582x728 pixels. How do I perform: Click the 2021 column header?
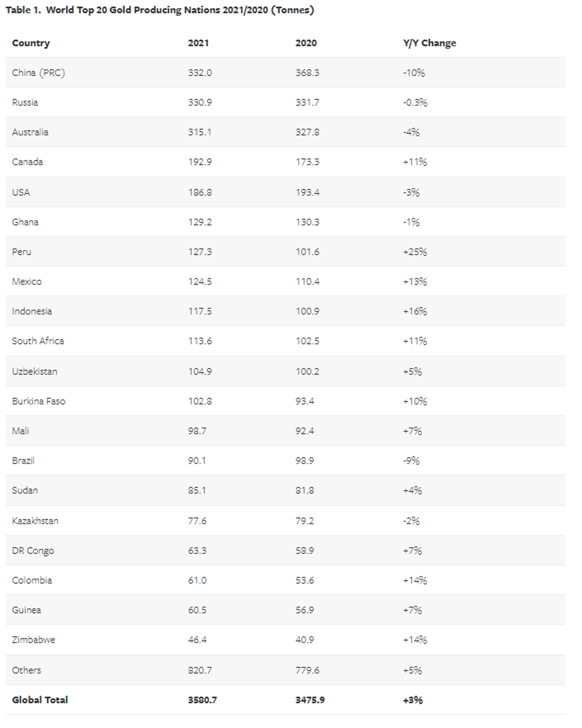coord(198,43)
